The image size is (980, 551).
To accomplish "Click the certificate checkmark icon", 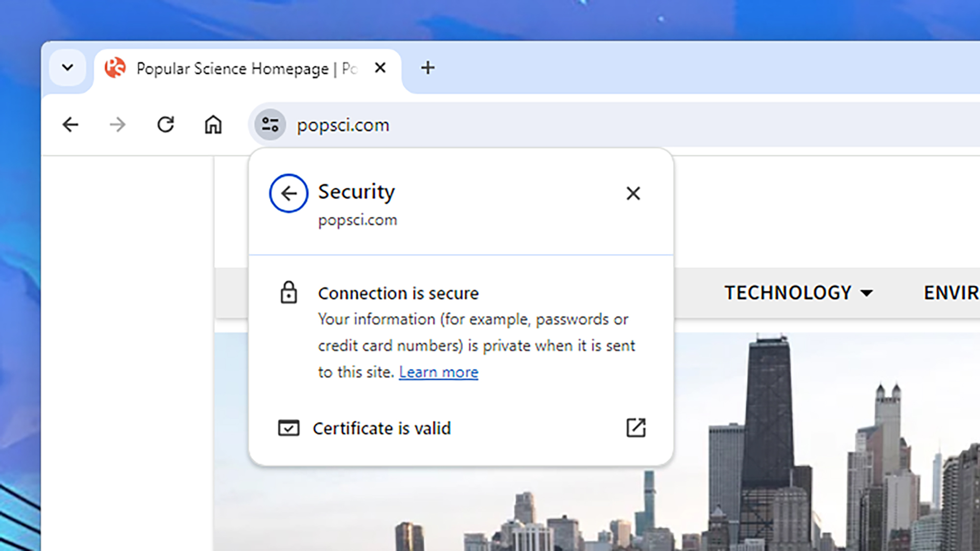I will tap(289, 428).
